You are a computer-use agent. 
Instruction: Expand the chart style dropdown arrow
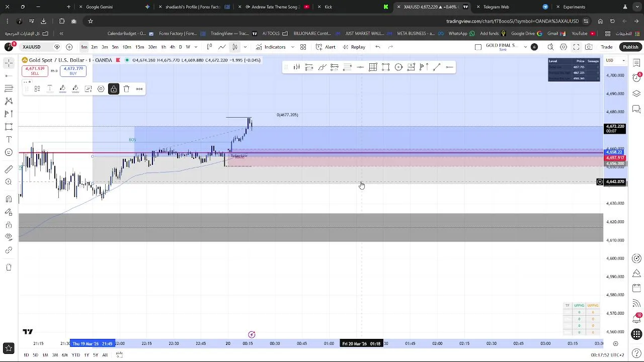click(245, 47)
